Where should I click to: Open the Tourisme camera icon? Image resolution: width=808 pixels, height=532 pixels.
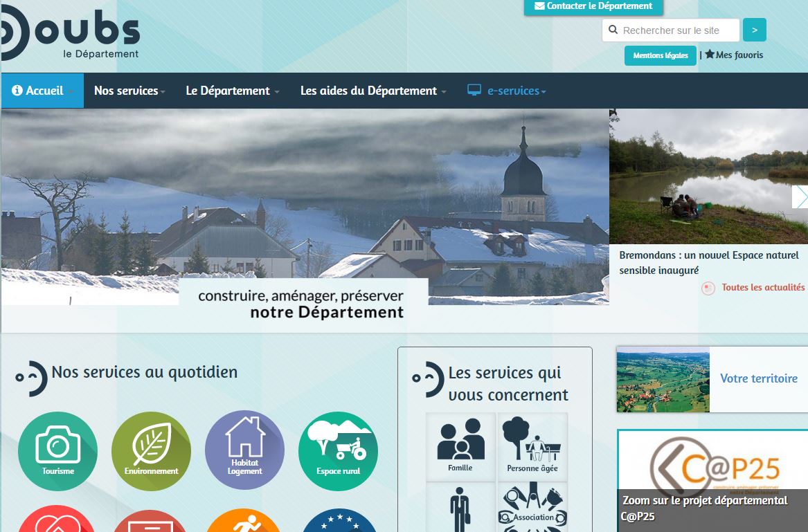coord(57,450)
